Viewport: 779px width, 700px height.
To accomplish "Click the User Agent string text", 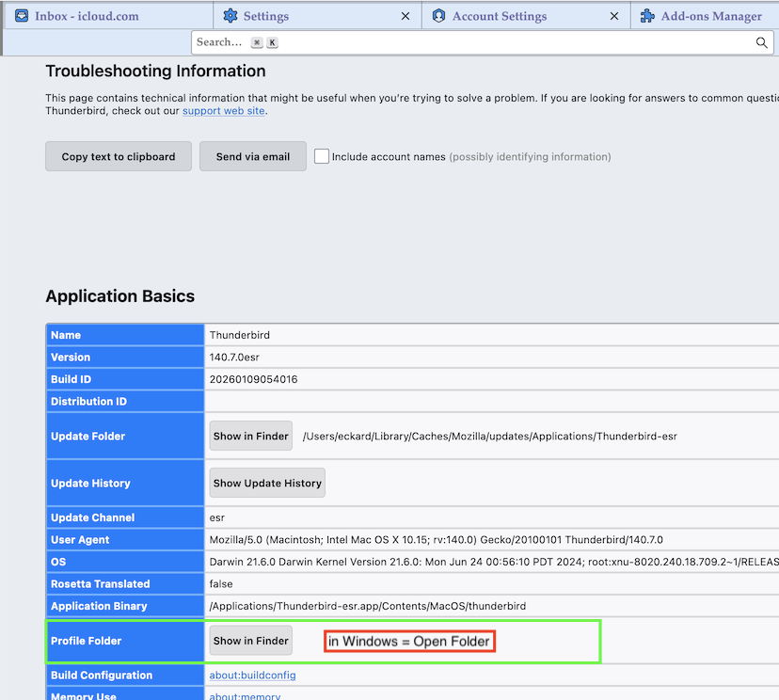I will (437, 540).
